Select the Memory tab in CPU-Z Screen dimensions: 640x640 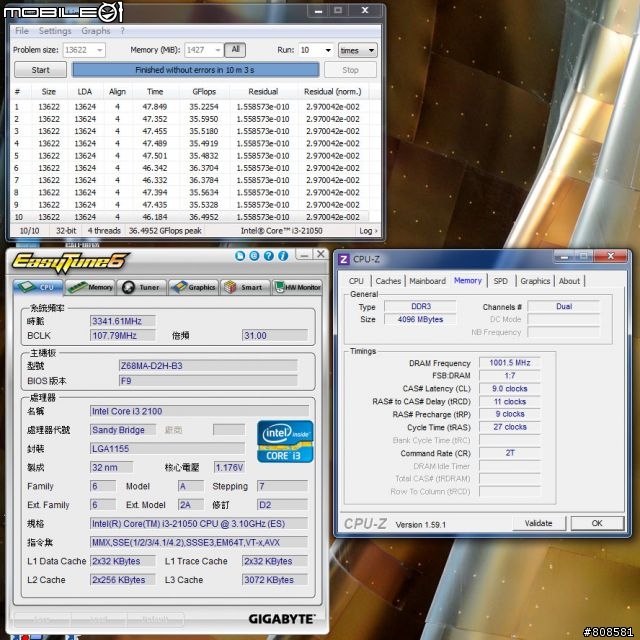tap(468, 280)
